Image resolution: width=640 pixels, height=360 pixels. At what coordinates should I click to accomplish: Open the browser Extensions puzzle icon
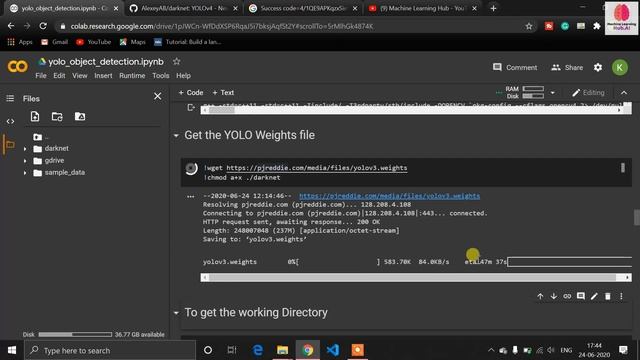click(x=597, y=26)
